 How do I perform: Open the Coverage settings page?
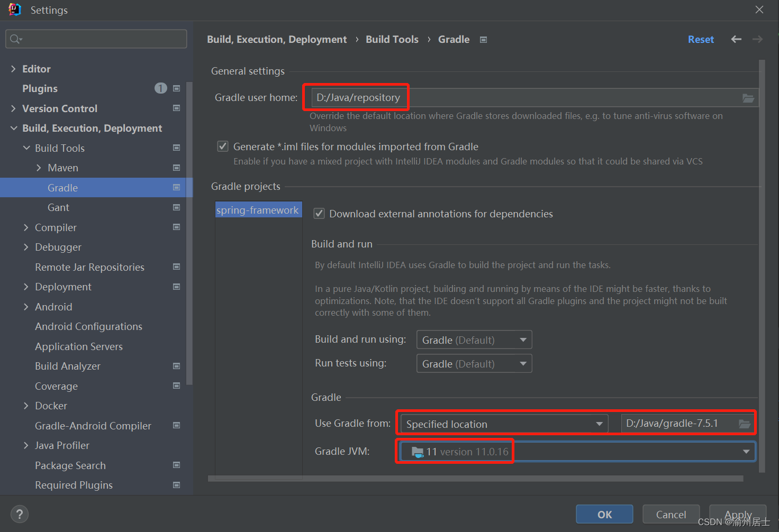(56, 386)
